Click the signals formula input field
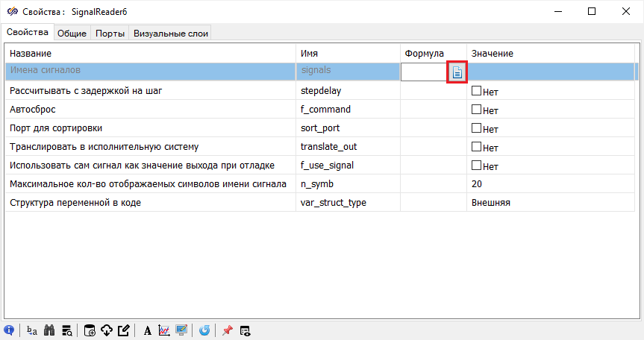This screenshot has width=644, height=340. [425, 72]
